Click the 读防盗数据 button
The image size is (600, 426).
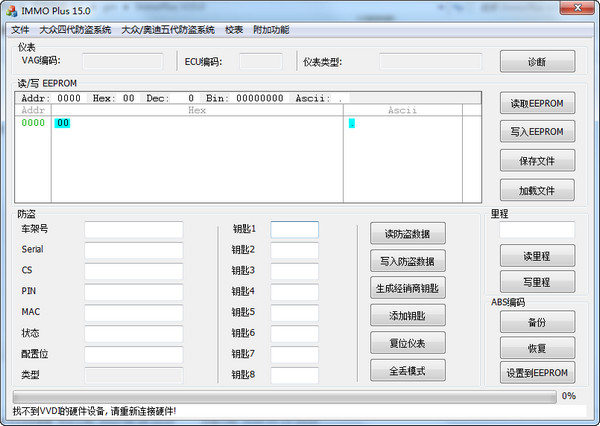tap(408, 233)
